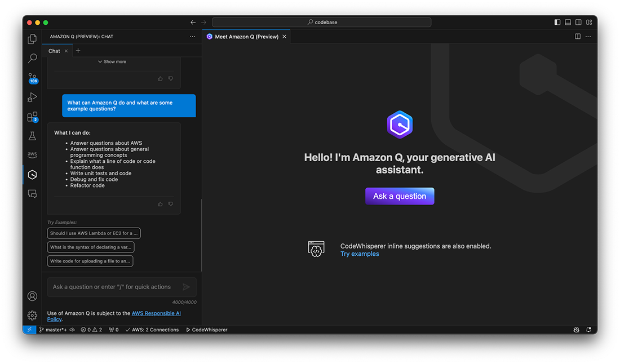The width and height of the screenshot is (620, 364).
Task: Try example 'Should I use AWS Lambda or EC2'
Action: click(94, 233)
